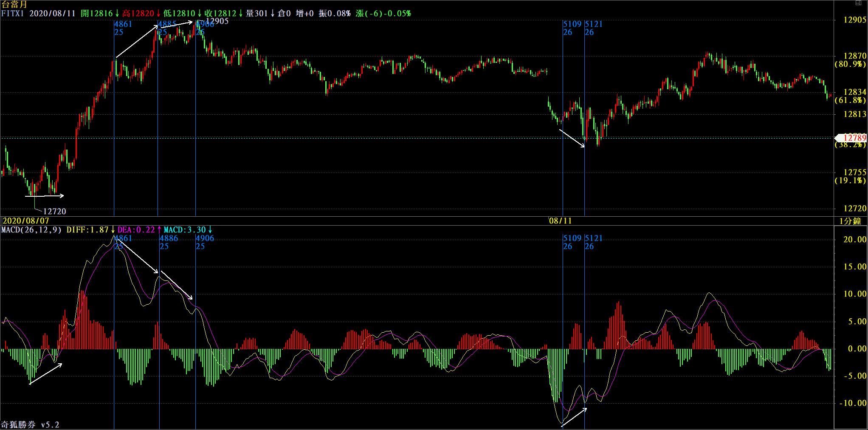
Task: Click the DEA:0.22 indicator value
Action: [x=136, y=230]
